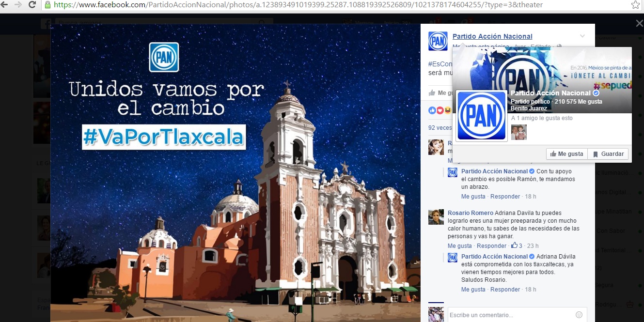Open Rosario Romero's profile picture

pyautogui.click(x=436, y=217)
